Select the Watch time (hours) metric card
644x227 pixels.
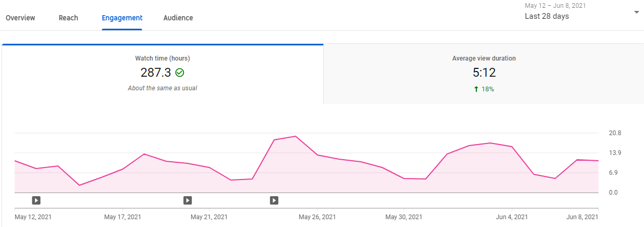point(162,73)
